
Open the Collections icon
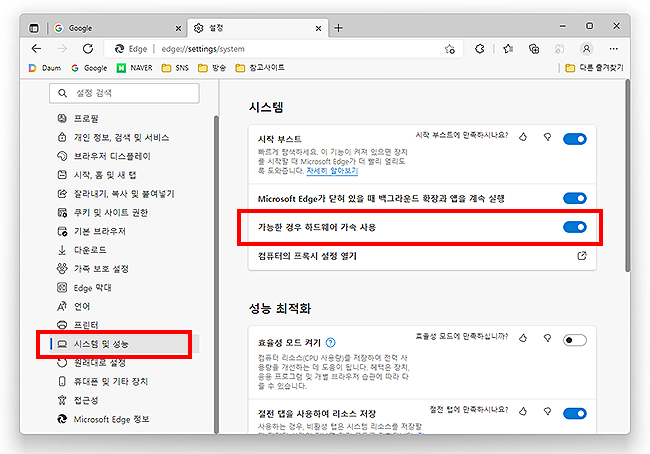[534, 49]
